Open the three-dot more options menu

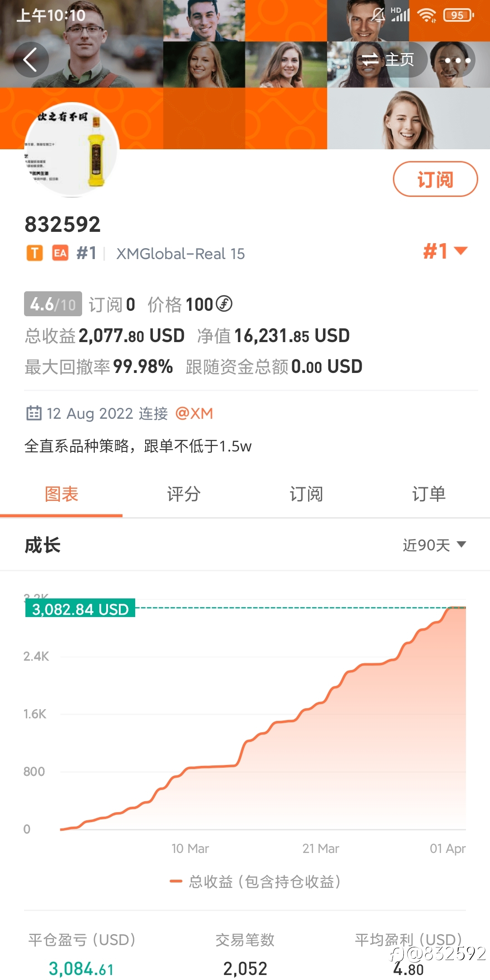(457, 60)
